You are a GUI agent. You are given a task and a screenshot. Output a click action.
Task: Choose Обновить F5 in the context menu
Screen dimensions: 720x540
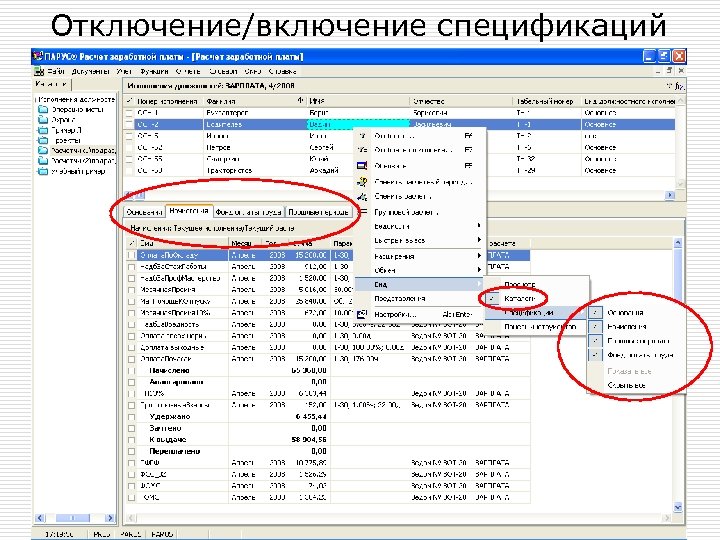tap(420, 166)
